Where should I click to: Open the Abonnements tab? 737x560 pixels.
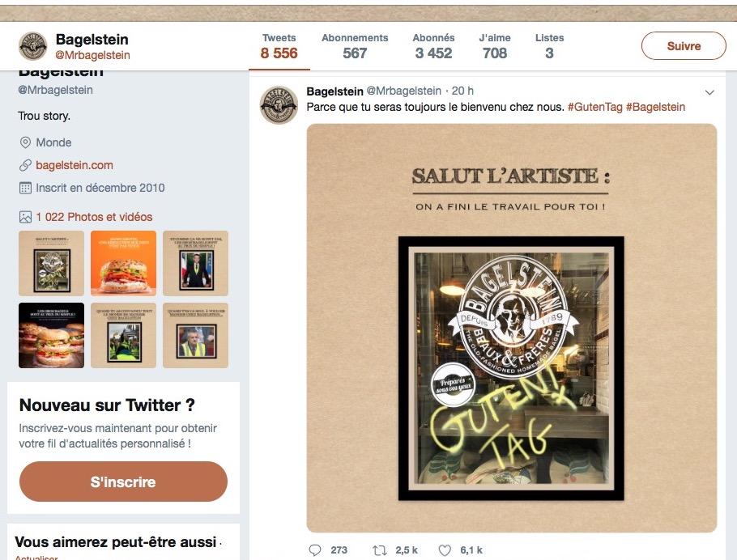(x=355, y=46)
